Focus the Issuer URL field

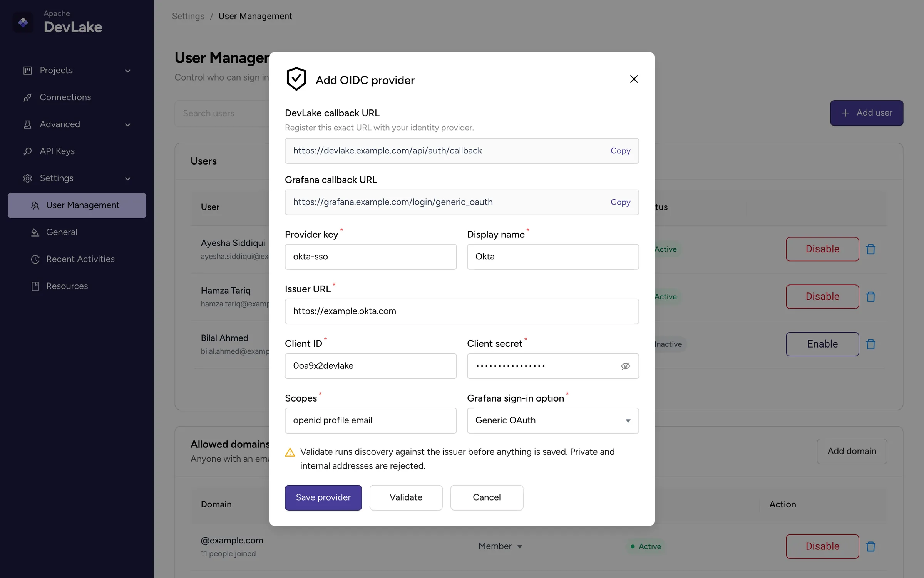pyautogui.click(x=462, y=311)
